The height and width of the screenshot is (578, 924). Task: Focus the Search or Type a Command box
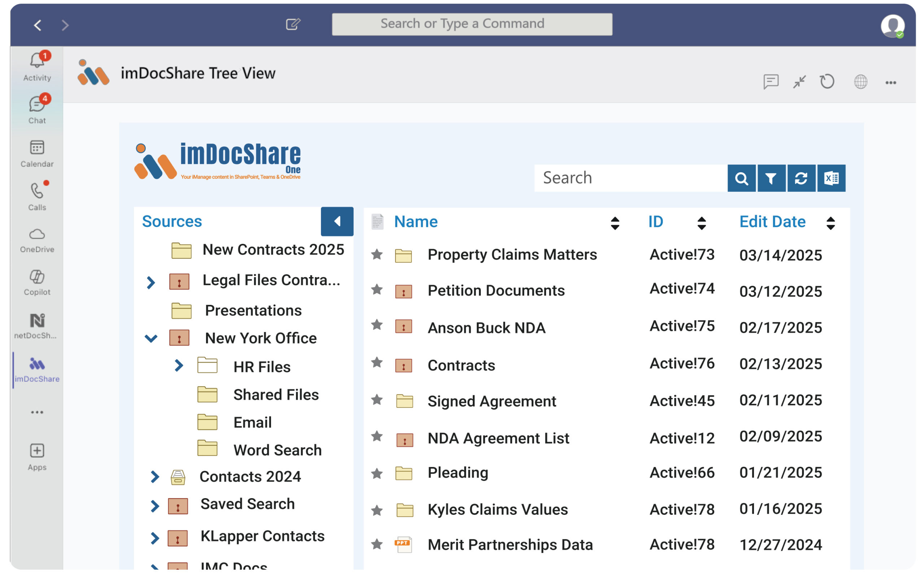click(x=472, y=25)
